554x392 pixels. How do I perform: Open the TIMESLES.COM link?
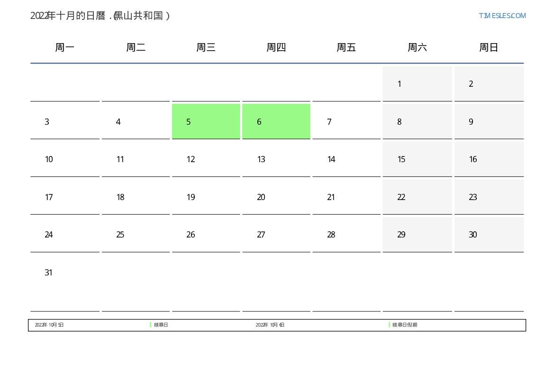pyautogui.click(x=502, y=16)
